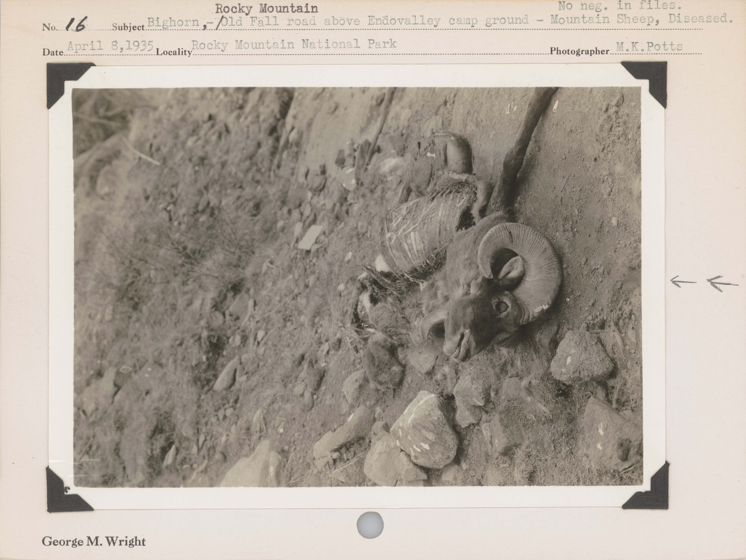Click the date 'April 8, 1935'
Viewport: 746px width, 560px height.
coord(110,46)
